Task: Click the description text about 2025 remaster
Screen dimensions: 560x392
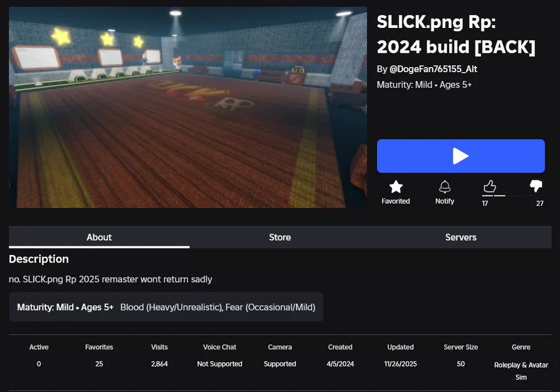Action: coord(110,279)
